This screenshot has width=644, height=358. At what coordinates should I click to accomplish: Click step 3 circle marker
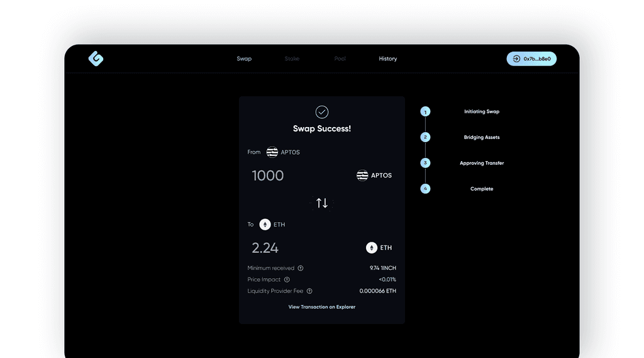425,163
